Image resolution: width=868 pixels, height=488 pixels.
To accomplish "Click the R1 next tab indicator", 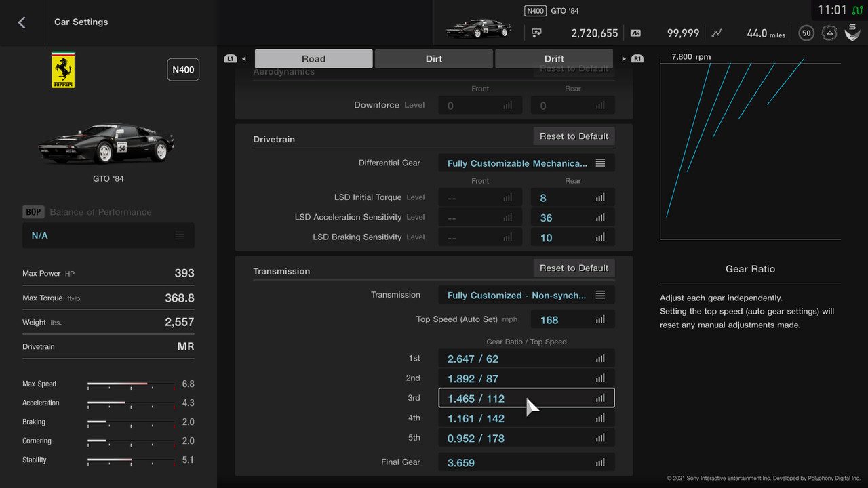I will 637,59.
